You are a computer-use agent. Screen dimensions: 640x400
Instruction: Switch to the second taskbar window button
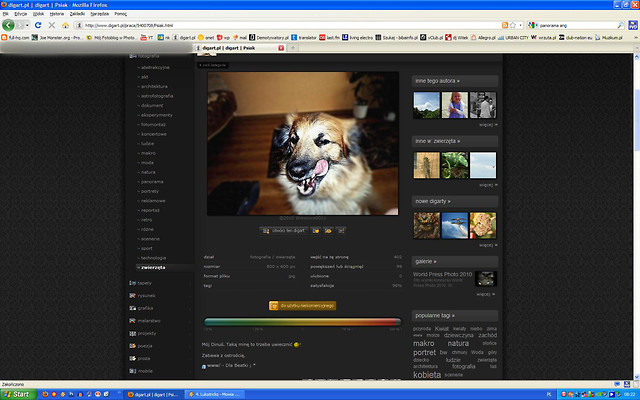click(214, 394)
